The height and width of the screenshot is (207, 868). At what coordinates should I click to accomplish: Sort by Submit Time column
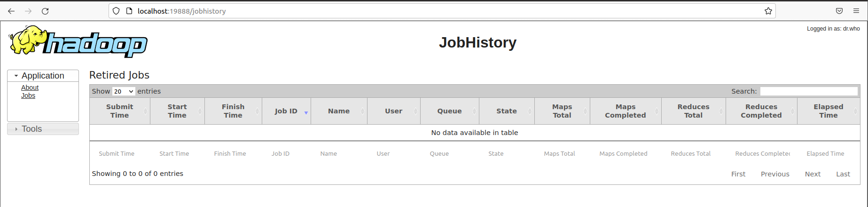[x=120, y=111]
